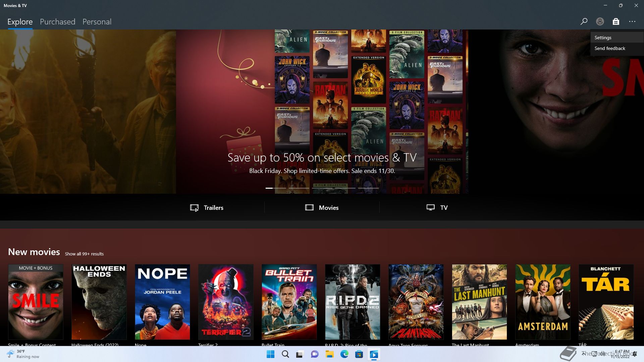Open the Black Friday sale banner text
The image size is (644, 362).
coord(322,171)
